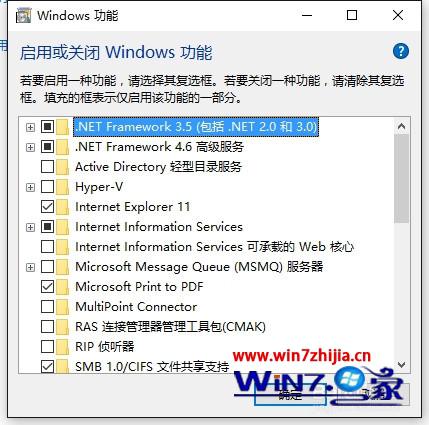Click folder icon beside Active Directory entry
This screenshot has height=425, width=429.
[63, 167]
